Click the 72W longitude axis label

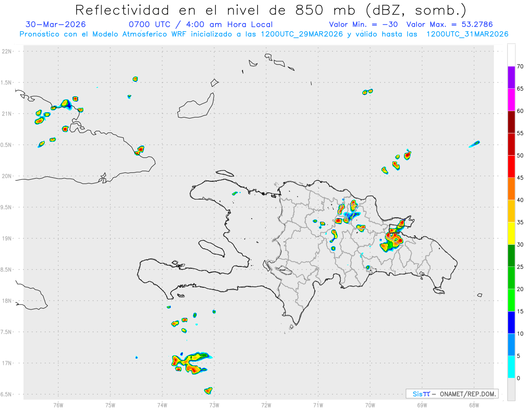click(x=266, y=405)
